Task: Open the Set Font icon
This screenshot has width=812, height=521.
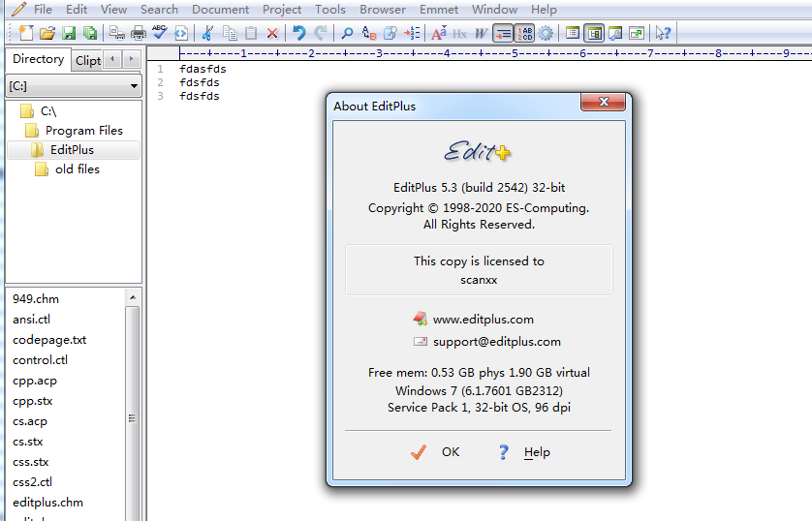Action: point(438,33)
